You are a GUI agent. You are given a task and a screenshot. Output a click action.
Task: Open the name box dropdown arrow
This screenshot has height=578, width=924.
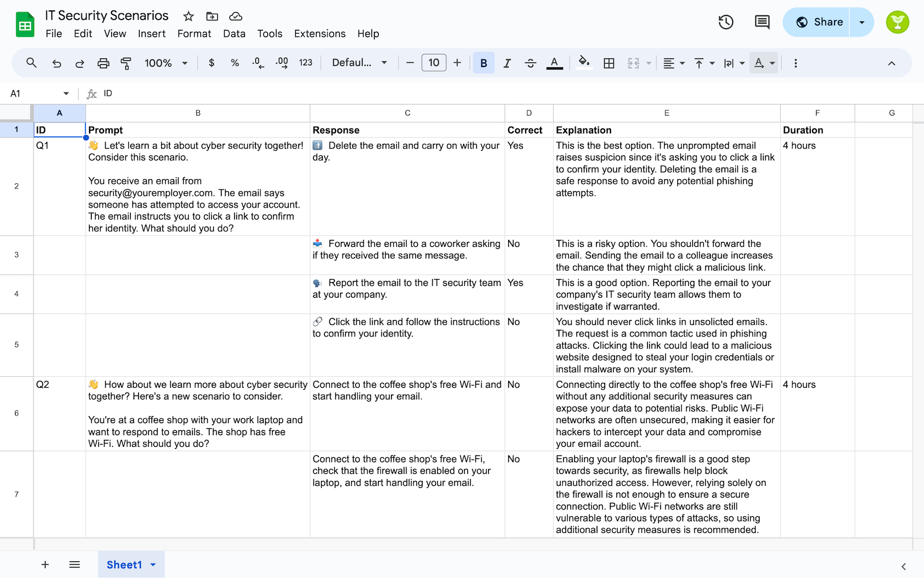click(66, 94)
